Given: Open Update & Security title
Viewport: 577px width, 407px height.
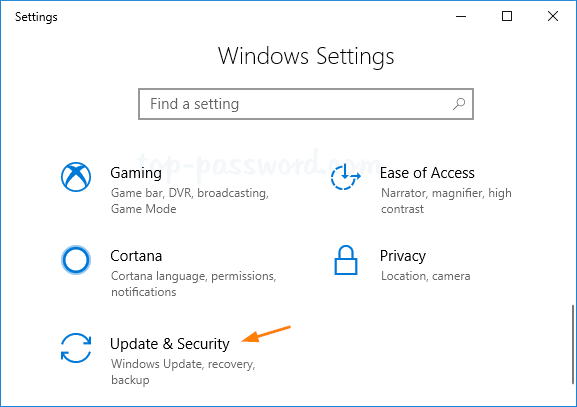Looking at the screenshot, I should point(170,344).
